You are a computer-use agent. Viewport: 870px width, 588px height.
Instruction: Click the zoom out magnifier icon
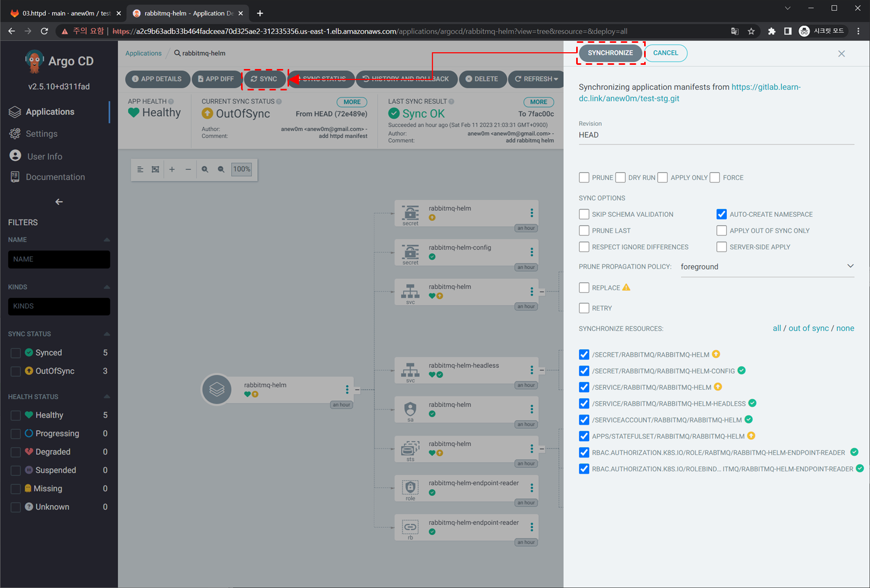(221, 169)
